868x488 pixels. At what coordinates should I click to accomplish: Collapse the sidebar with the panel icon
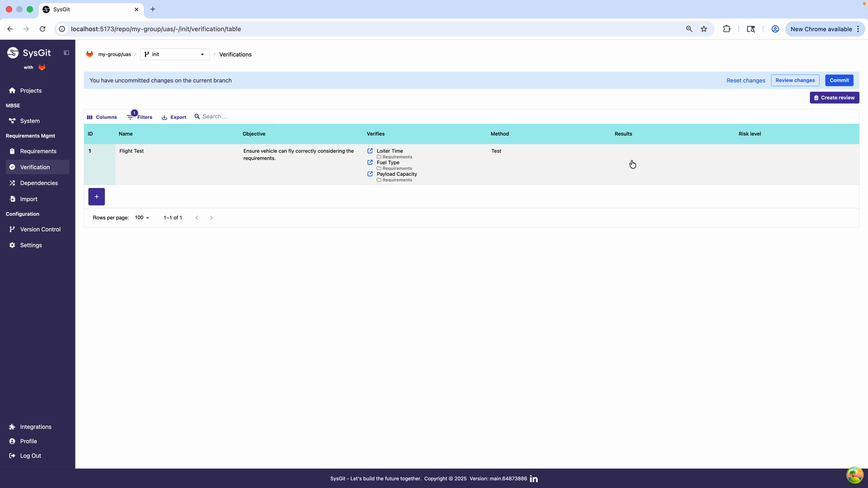[66, 52]
